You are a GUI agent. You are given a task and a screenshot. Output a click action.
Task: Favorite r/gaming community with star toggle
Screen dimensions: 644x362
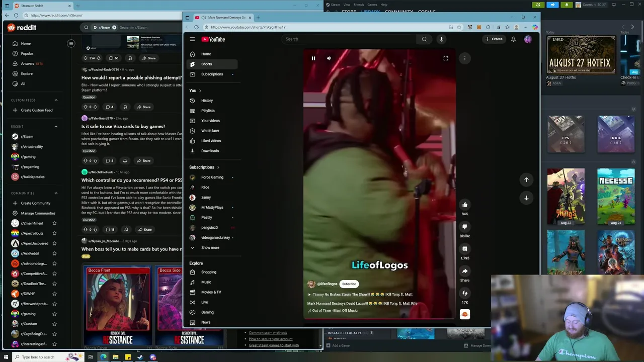tap(54, 314)
